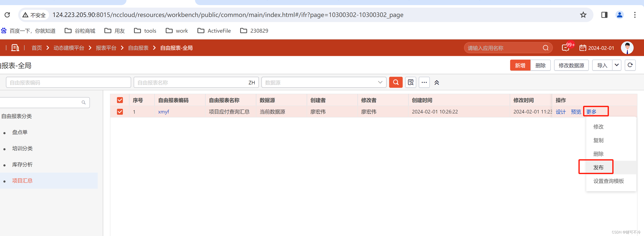Click the three-dots more options icon
Screen dimensions: 644x236
click(x=424, y=82)
